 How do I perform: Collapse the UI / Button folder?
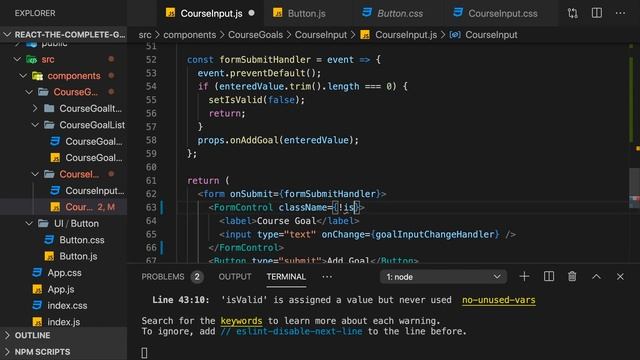pyautogui.click(x=29, y=224)
